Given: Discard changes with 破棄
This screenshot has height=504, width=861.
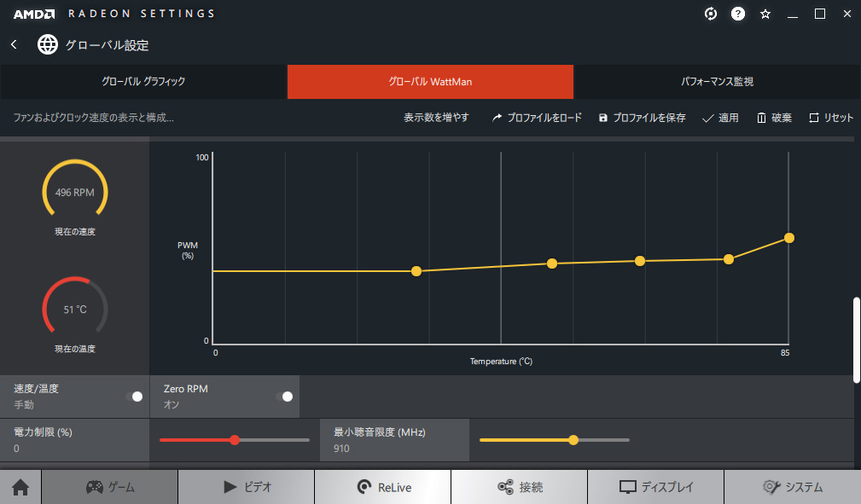Looking at the screenshot, I should (x=774, y=118).
